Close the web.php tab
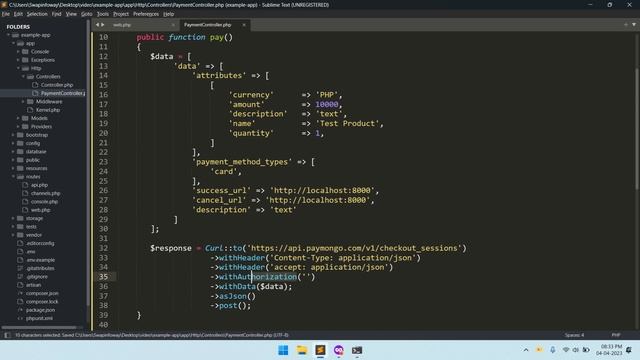This screenshot has width=640, height=360. 173,25
